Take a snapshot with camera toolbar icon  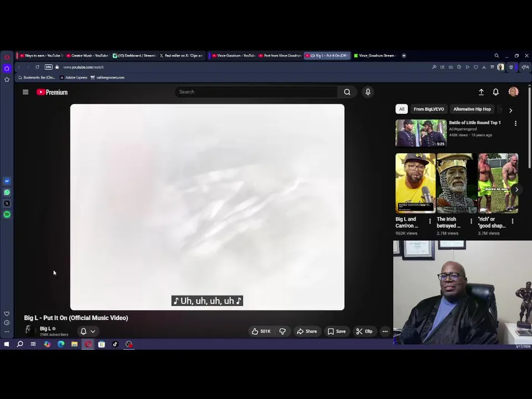[x=451, y=67]
